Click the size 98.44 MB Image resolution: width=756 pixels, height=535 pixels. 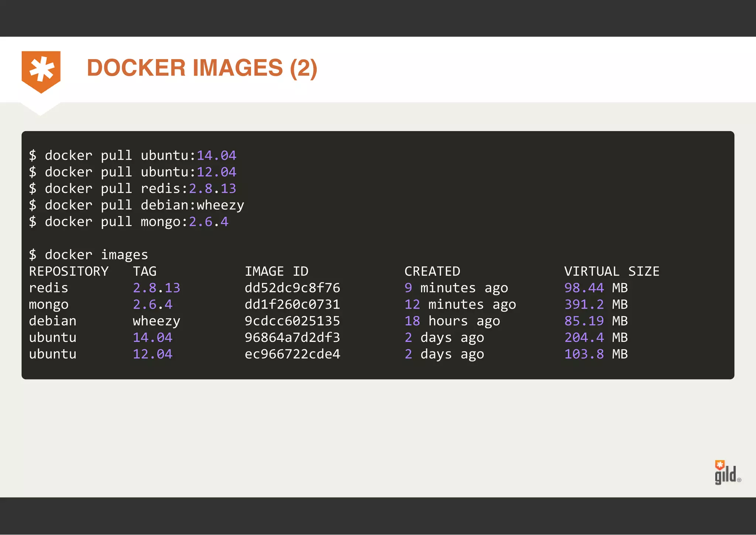point(596,288)
